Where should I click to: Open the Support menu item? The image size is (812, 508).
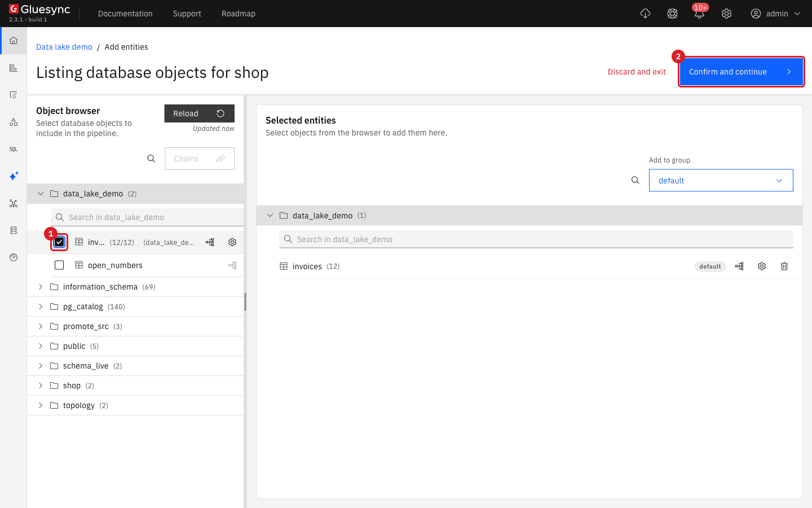187,14
